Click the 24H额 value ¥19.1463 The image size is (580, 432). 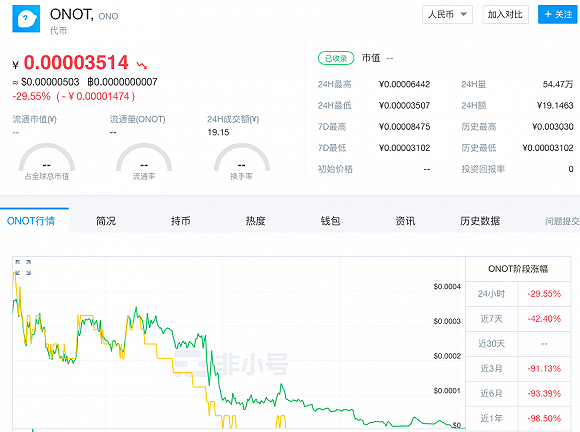[x=555, y=105]
